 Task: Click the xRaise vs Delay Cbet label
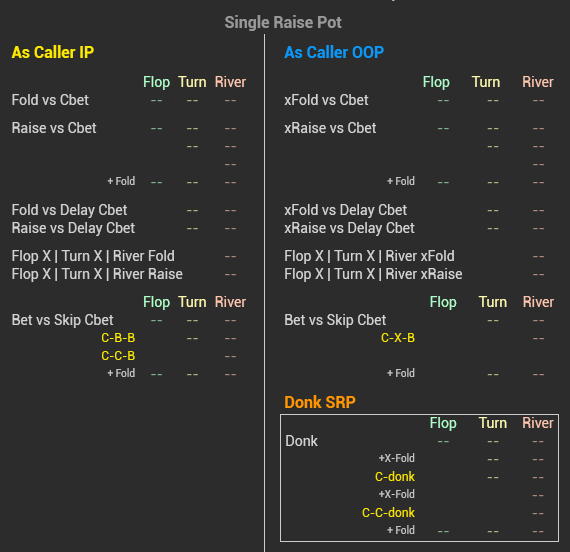pyautogui.click(x=349, y=228)
